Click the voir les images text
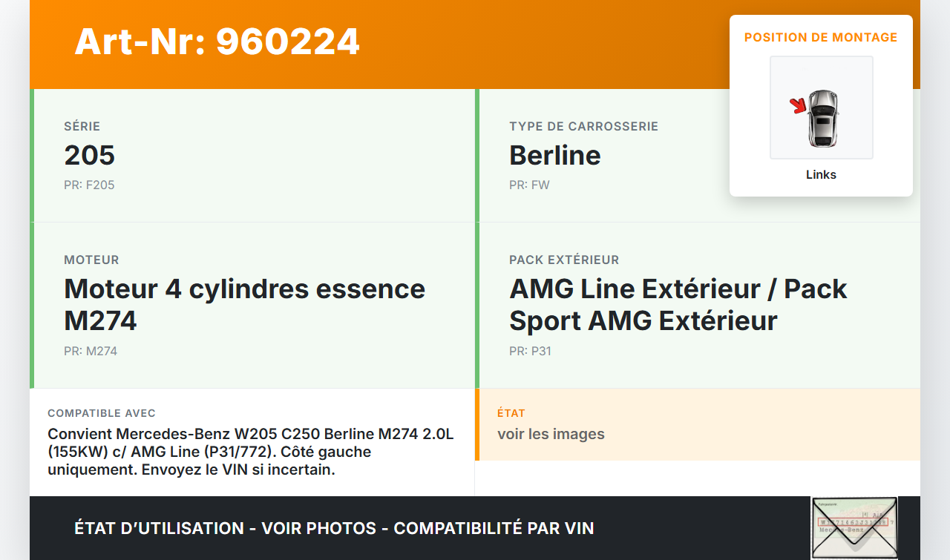This screenshot has height=560, width=950. tap(551, 434)
